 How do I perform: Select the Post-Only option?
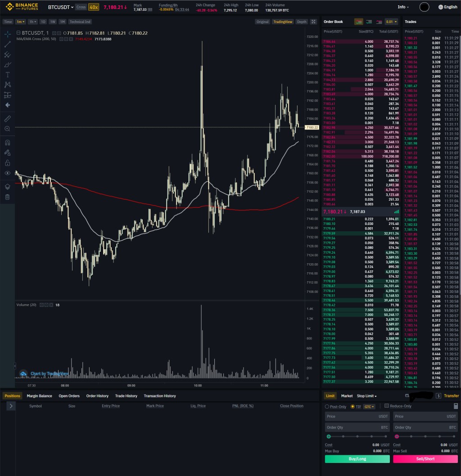[x=326, y=406]
